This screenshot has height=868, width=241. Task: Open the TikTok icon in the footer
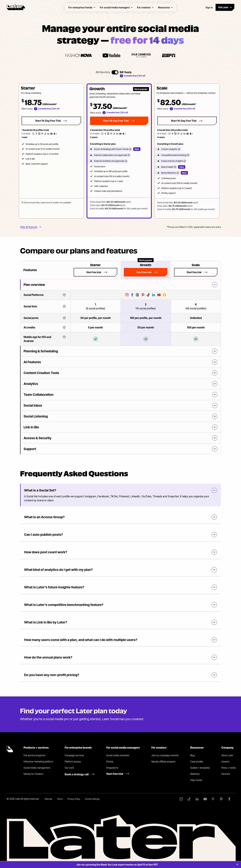point(189,799)
